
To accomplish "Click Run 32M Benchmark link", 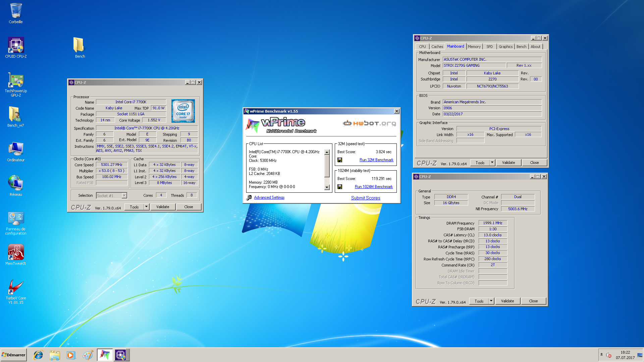I will pos(376,160).
